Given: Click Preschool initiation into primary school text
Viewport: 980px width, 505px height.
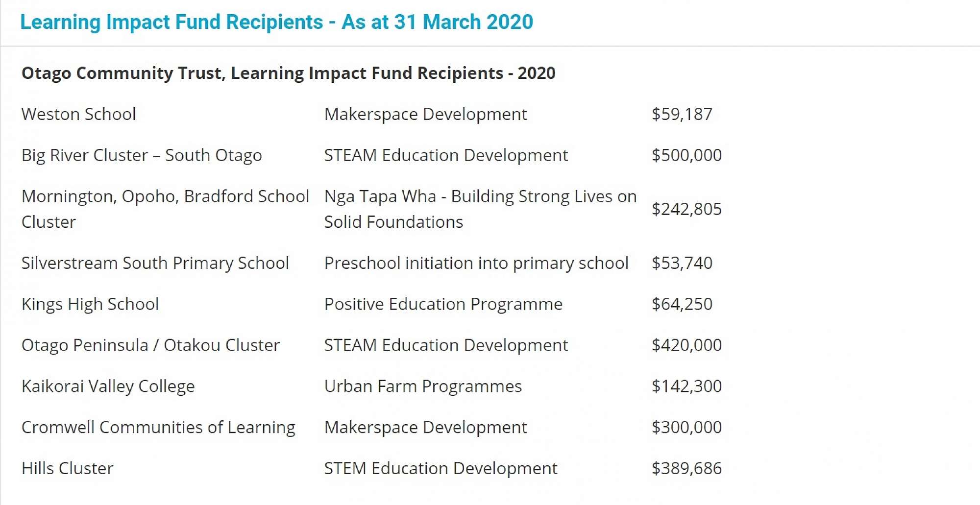Looking at the screenshot, I should point(476,263).
